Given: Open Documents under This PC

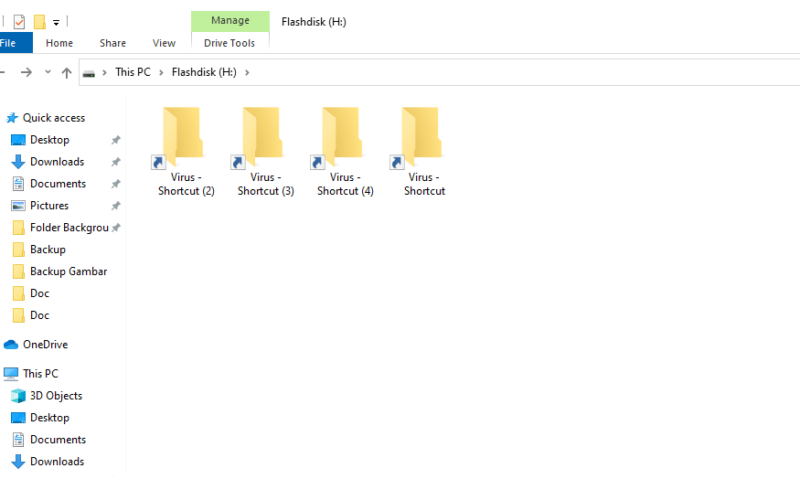Looking at the screenshot, I should 58,439.
